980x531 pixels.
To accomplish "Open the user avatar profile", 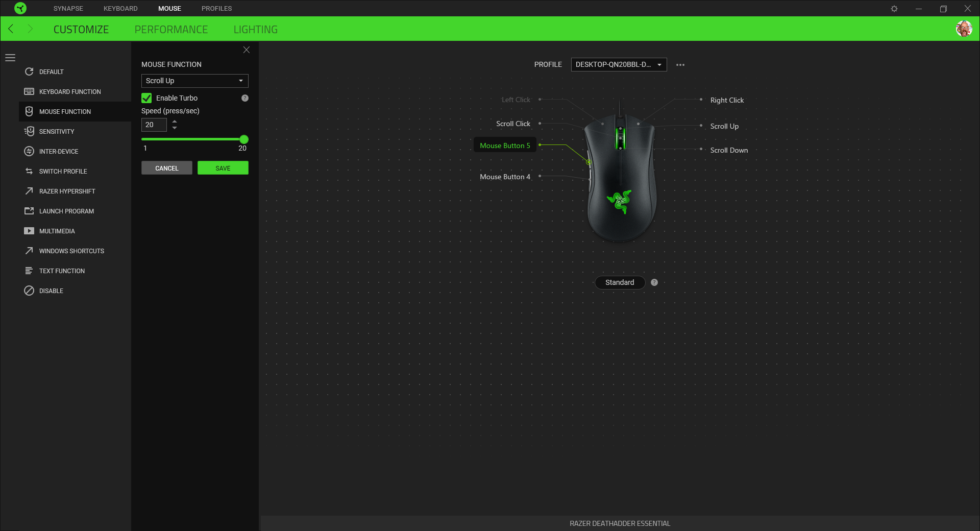I will (964, 29).
